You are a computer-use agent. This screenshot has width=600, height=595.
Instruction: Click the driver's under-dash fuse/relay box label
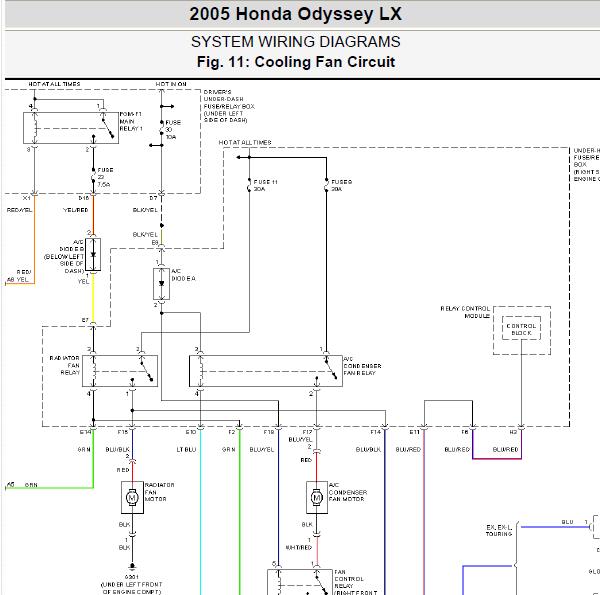point(229,106)
